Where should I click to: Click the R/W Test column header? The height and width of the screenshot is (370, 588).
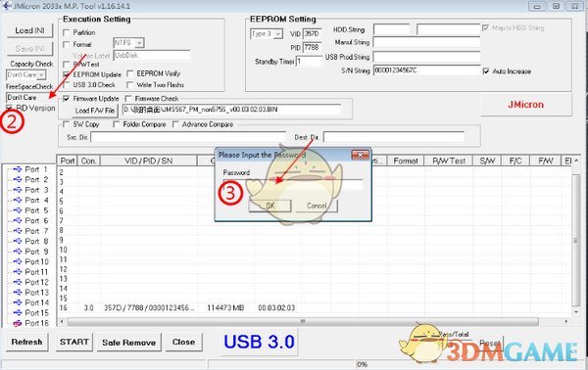449,162
